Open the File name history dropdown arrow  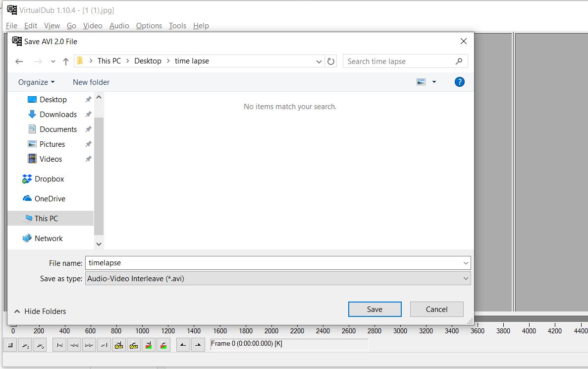click(466, 263)
